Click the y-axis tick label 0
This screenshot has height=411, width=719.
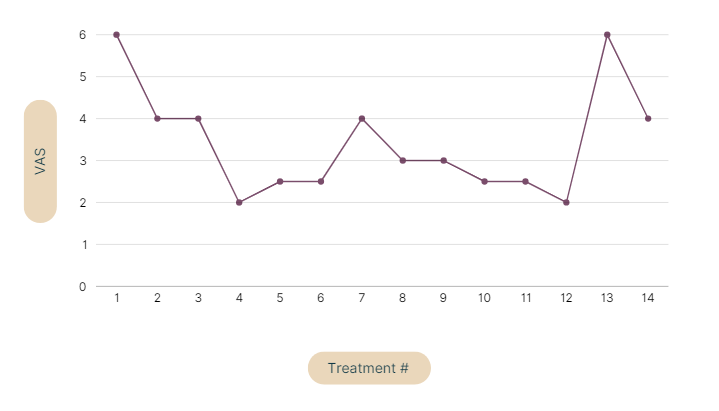coord(82,287)
